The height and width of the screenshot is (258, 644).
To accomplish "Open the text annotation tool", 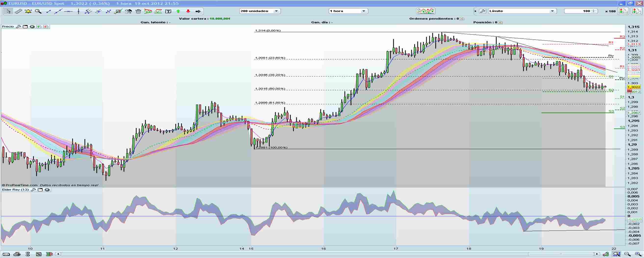I will pos(168,11).
